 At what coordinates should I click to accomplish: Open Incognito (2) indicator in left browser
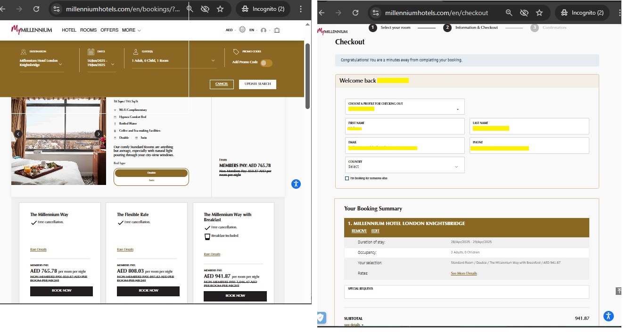(x=264, y=9)
